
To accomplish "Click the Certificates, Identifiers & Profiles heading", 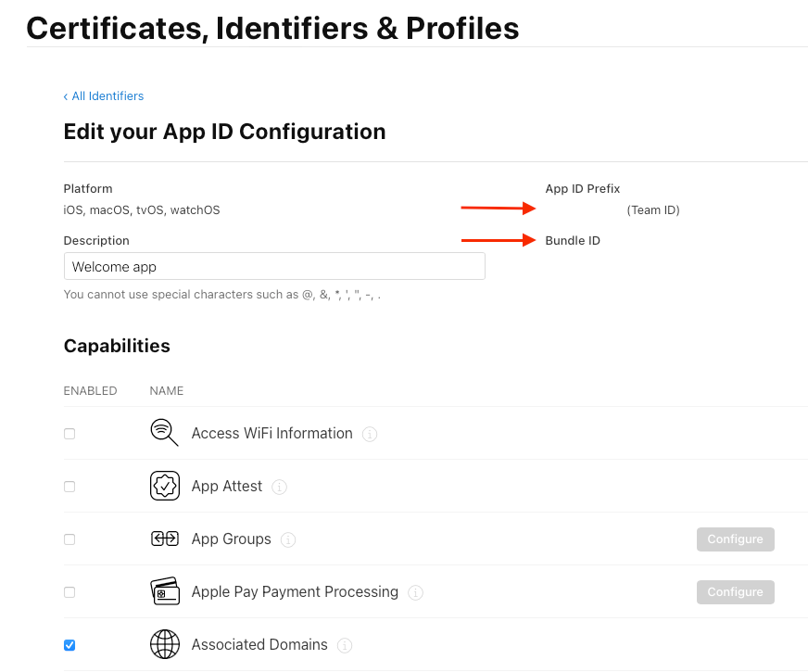I will coord(272,29).
